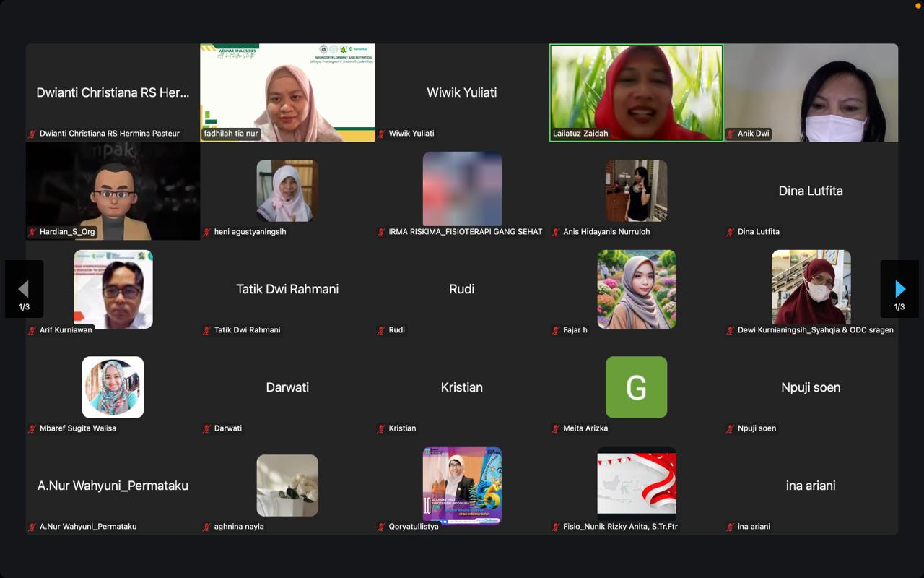Click muted mic icon beside Wiwik Yuliati
This screenshot has height=578, width=924.
tap(382, 134)
